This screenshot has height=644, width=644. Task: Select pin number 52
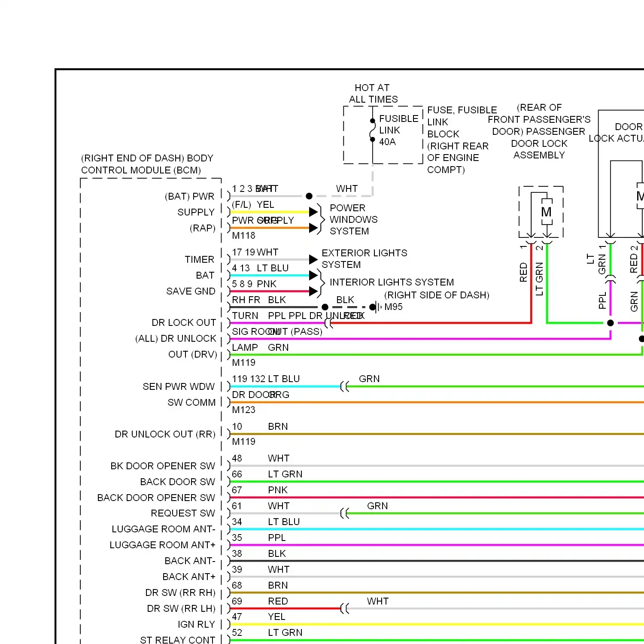[x=237, y=632]
